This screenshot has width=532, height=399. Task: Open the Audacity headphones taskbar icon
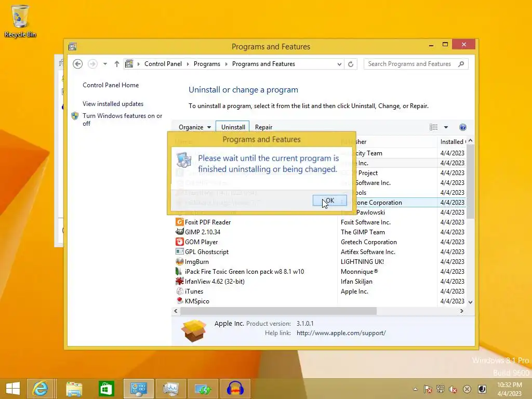[x=235, y=389]
